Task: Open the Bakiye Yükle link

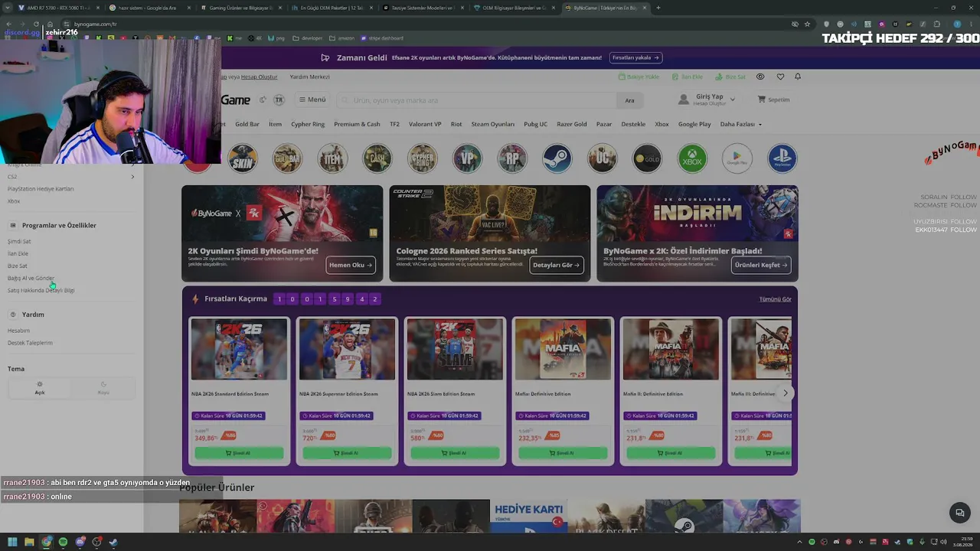Action: pos(639,77)
